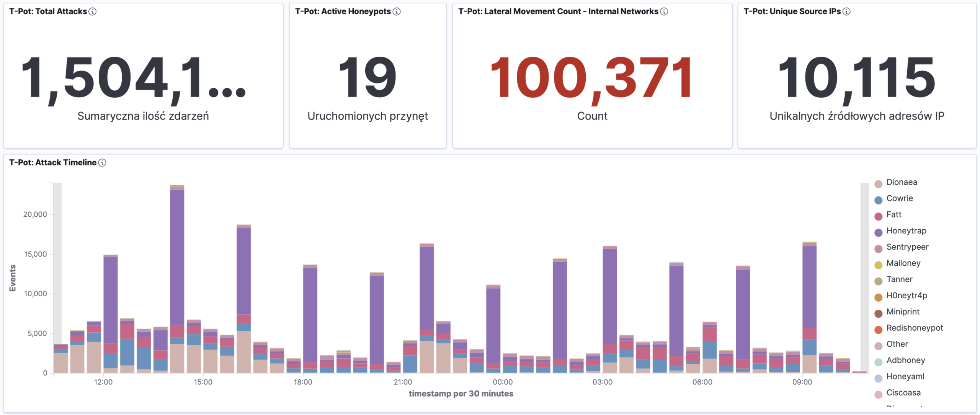The height and width of the screenshot is (415, 980).
Task: Click info icon beside Total Attacks title
Action: (92, 11)
